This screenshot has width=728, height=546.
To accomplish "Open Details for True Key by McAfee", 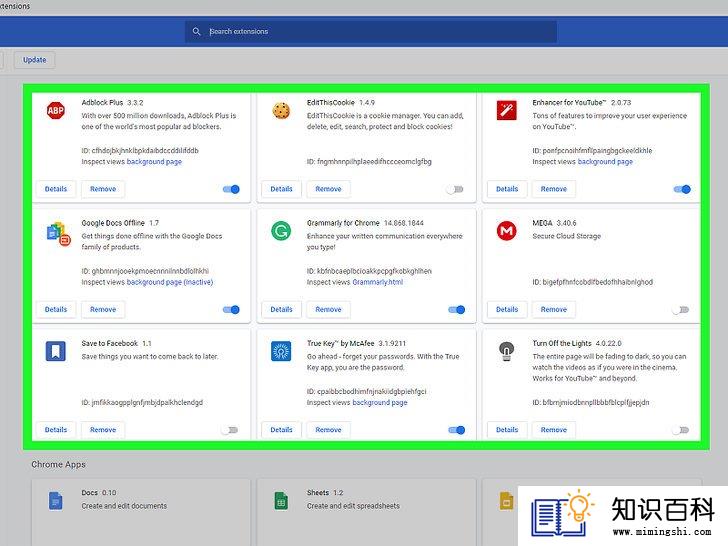I will (281, 430).
